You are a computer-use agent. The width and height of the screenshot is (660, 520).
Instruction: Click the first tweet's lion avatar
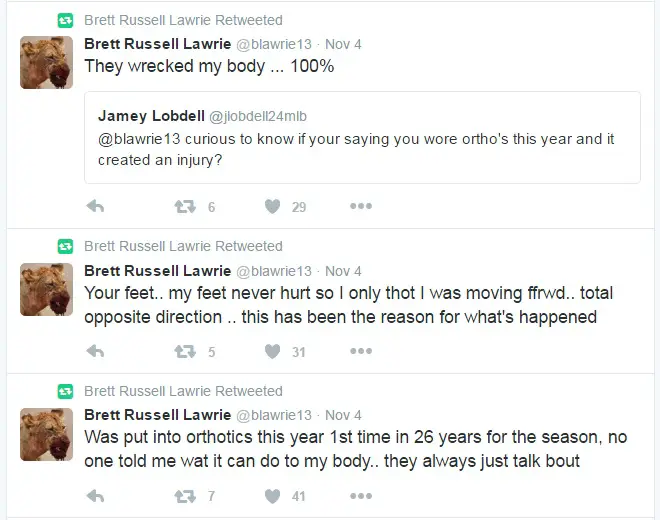coord(46,62)
